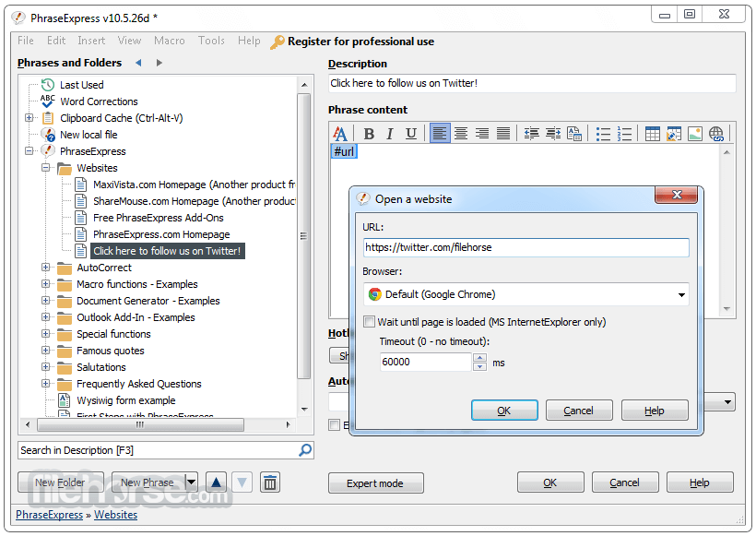Open the Browser dropdown list
This screenshot has height=536, width=756.
pyautogui.click(x=681, y=295)
